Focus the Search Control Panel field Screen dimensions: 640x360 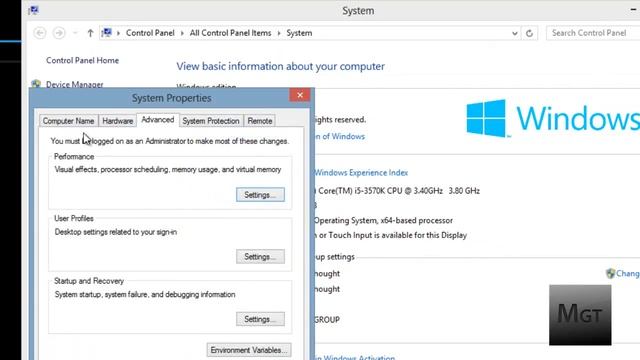coord(593,33)
